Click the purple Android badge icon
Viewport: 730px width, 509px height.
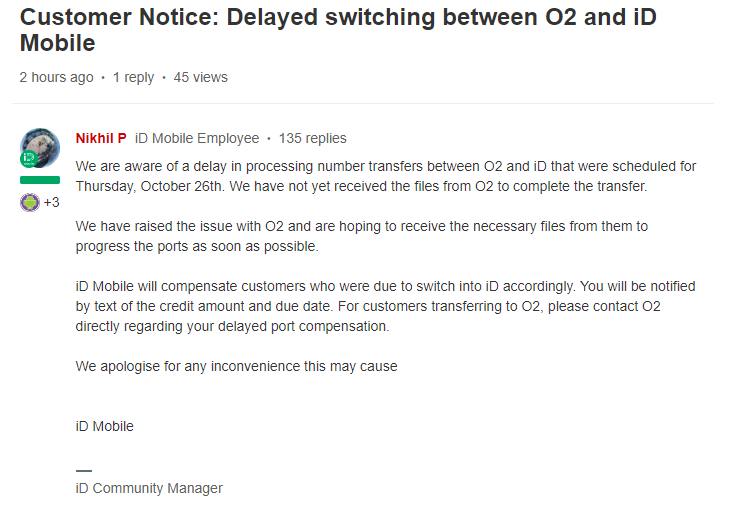coord(30,203)
